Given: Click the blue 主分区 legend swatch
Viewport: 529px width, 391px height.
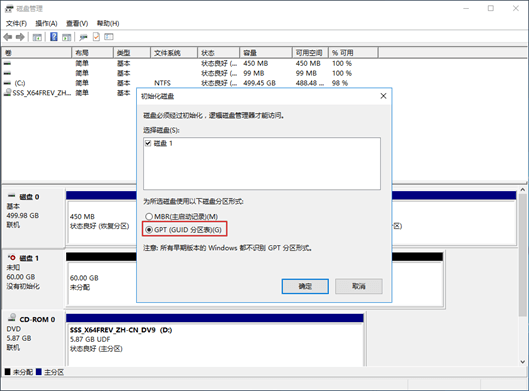Looking at the screenshot, I should pos(38,372).
